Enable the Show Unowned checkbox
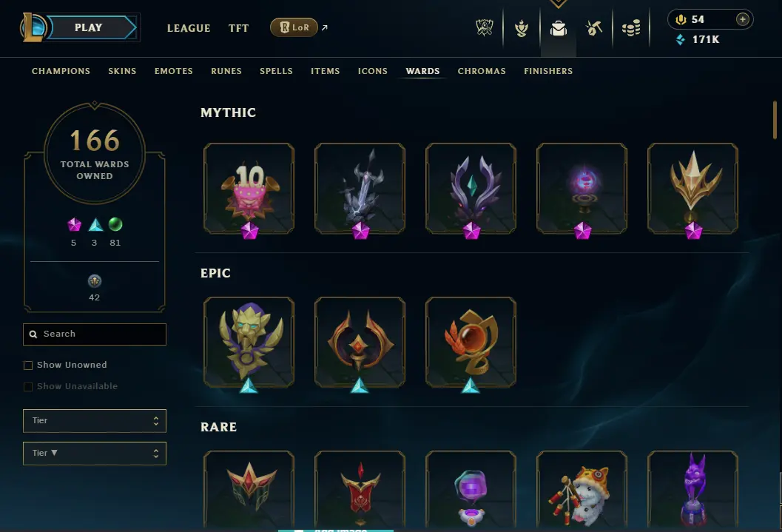782x532 pixels. [x=28, y=365]
